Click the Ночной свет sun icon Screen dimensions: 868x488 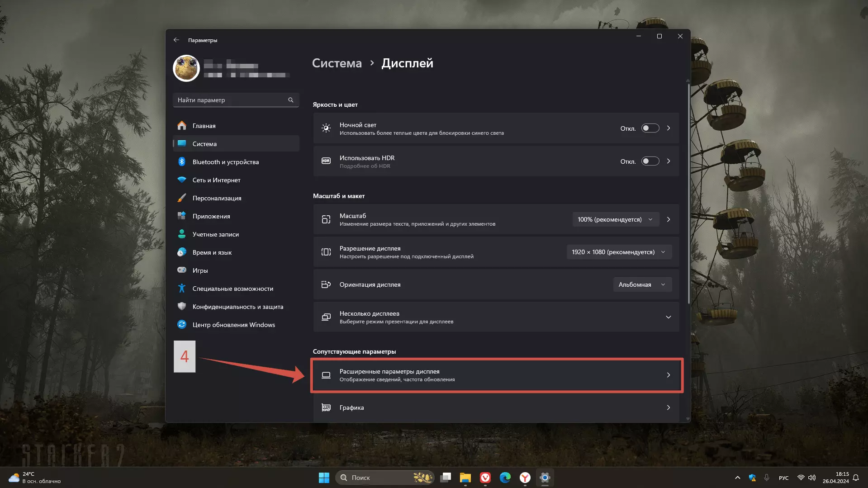click(326, 128)
